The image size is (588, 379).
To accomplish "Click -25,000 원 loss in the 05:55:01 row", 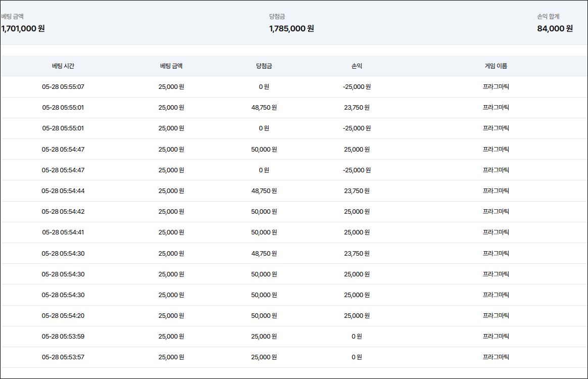I will (357, 128).
